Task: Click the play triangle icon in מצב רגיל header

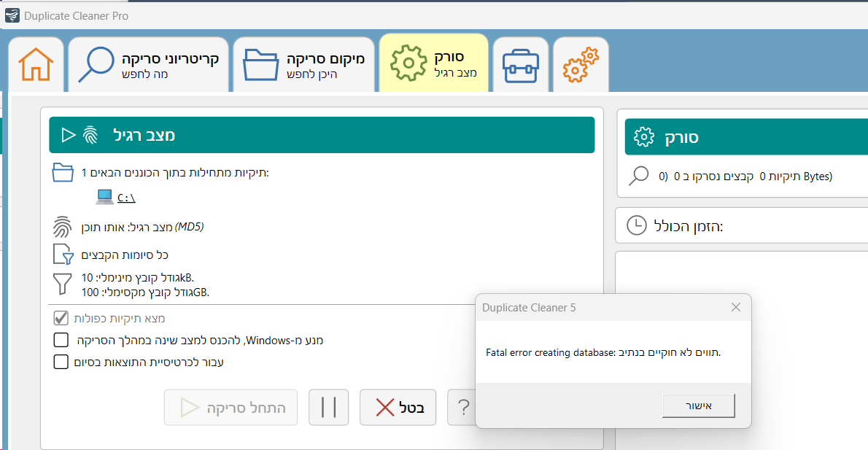Action: [x=68, y=135]
